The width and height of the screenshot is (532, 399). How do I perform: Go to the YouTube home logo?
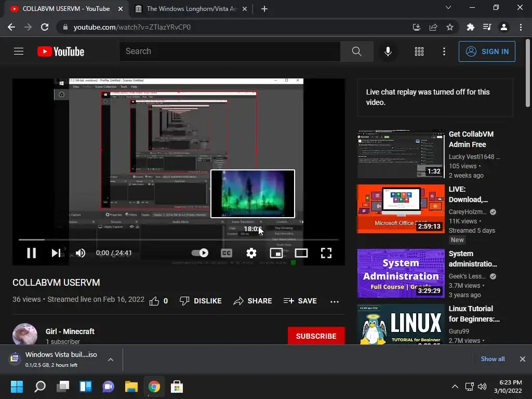tap(61, 51)
